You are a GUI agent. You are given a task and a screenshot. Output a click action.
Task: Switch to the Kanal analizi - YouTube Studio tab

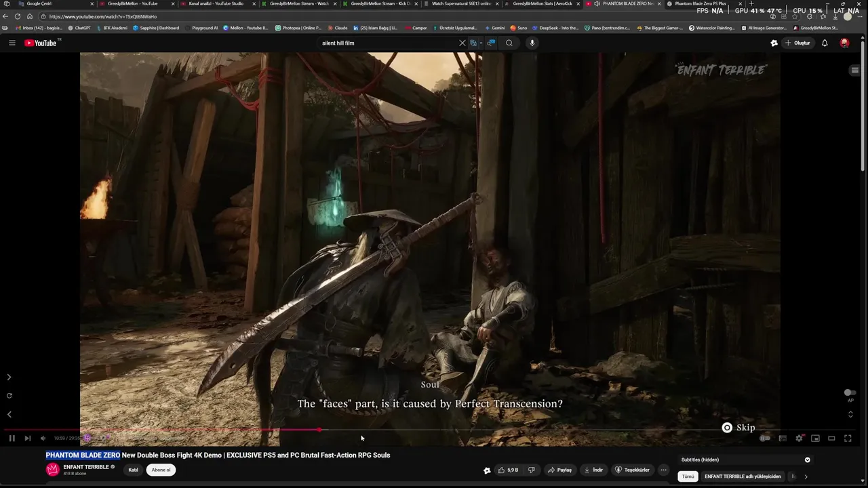(216, 3)
